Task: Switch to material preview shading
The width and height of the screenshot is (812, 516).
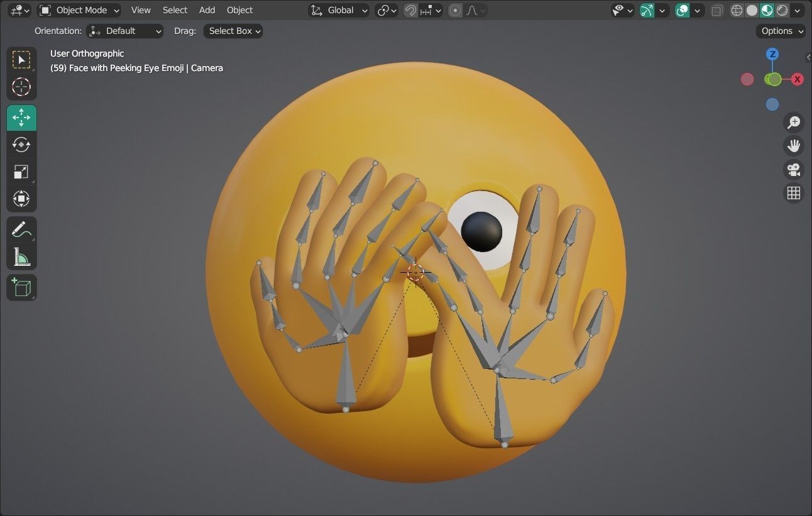Action: tap(767, 10)
